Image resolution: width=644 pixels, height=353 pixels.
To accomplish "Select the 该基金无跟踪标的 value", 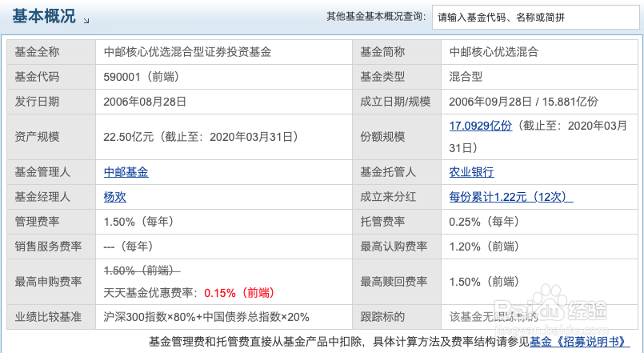I will [x=494, y=317].
